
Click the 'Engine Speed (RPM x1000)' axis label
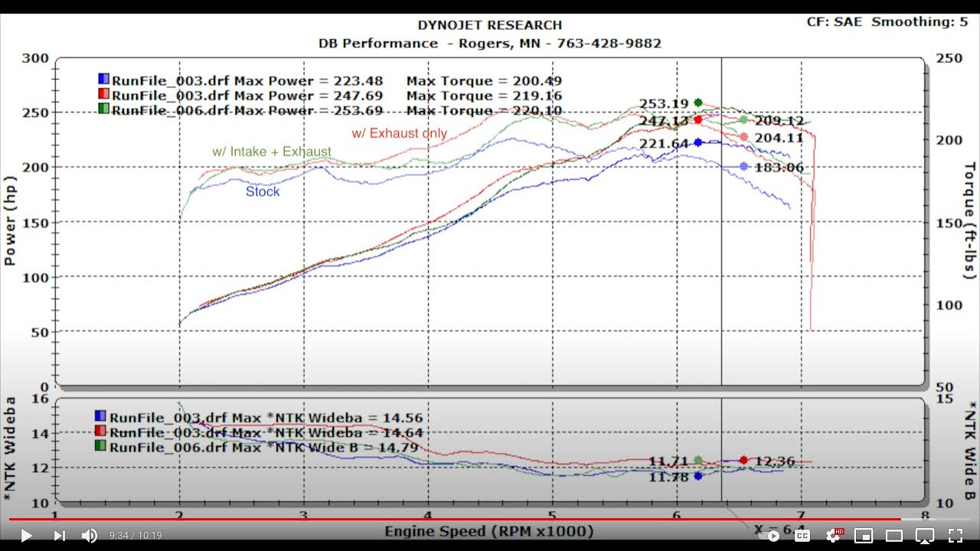tap(488, 531)
